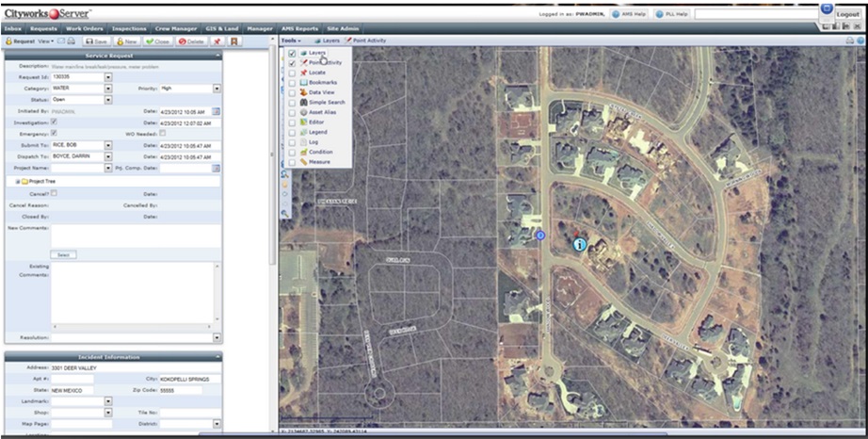The image size is (868, 439).
Task: Open the Landmark dropdown arrow
Action: click(108, 401)
